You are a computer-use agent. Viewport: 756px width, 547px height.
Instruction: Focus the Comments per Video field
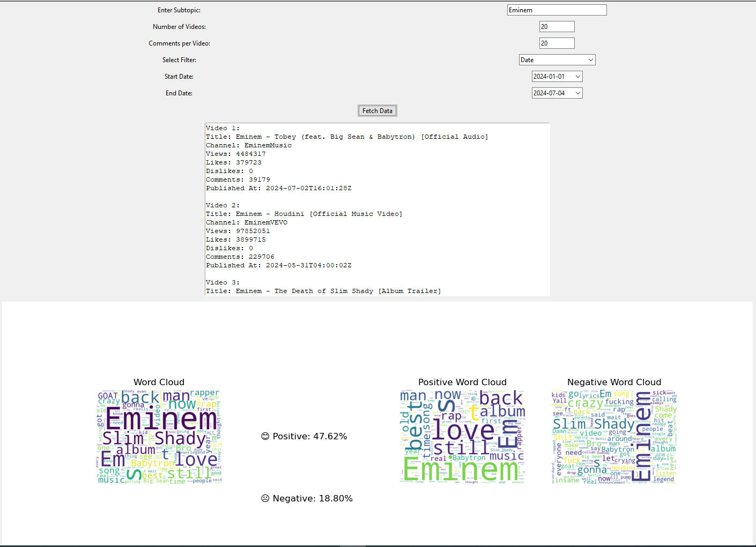[557, 43]
